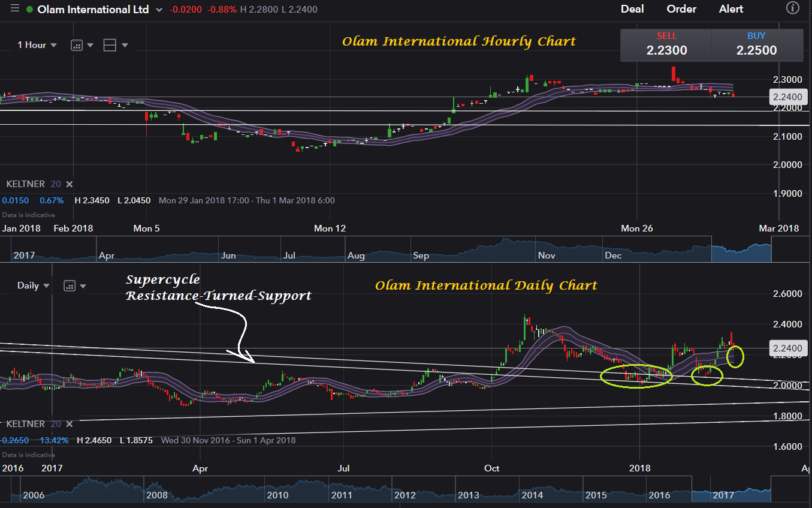Click the 'Mon 26' time axis label
Image resolution: width=812 pixels, height=508 pixels.
[636, 229]
